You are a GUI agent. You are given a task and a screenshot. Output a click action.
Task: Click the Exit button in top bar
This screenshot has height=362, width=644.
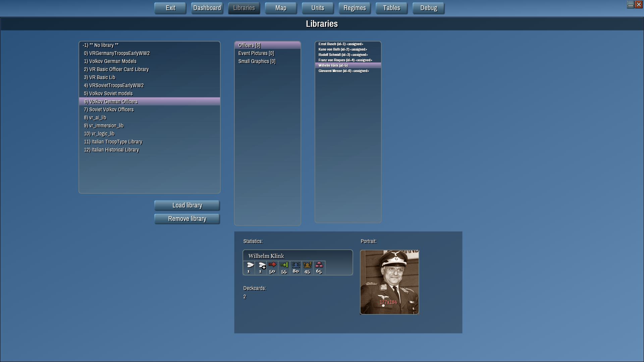[x=170, y=8]
